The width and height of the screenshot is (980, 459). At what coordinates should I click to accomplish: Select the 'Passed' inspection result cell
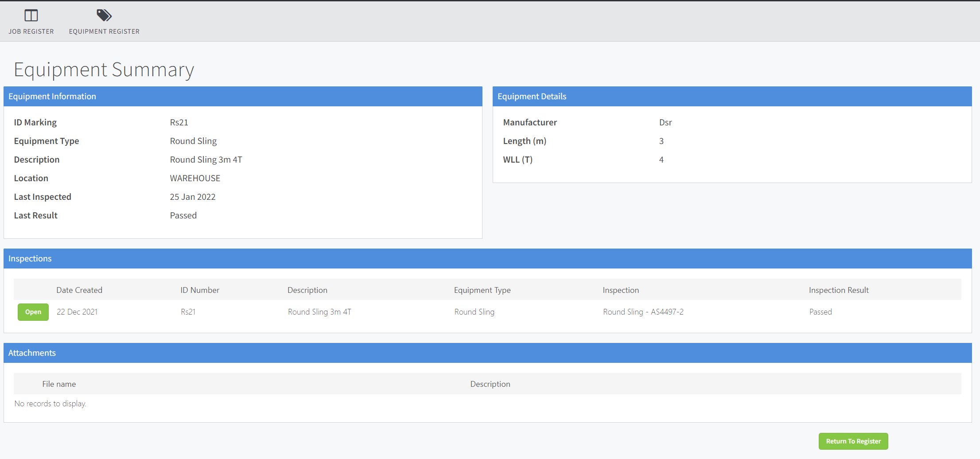[821, 312]
